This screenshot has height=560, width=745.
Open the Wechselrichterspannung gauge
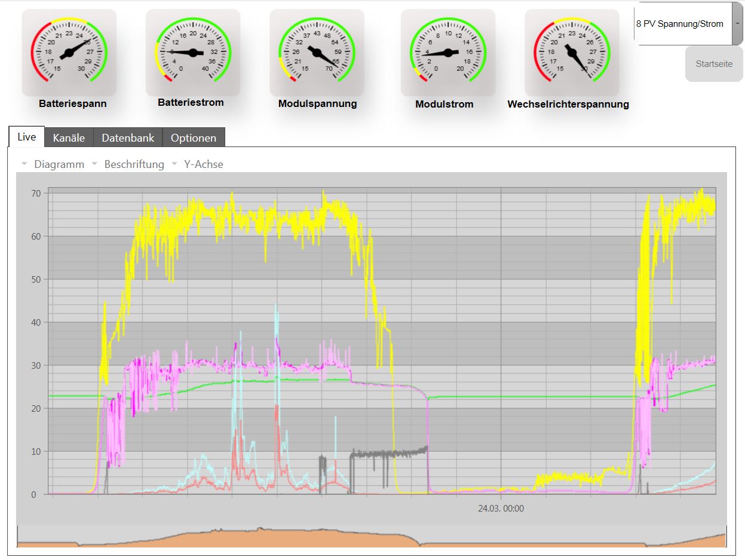(x=572, y=53)
